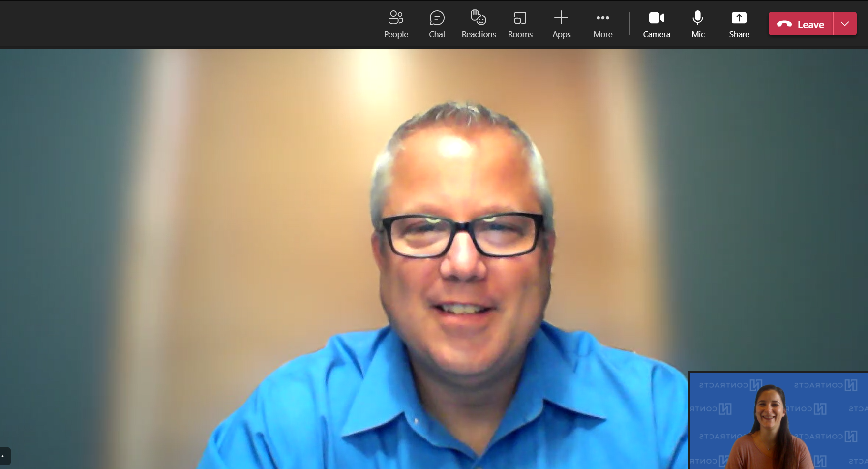868x469 pixels.
Task: Open the meeting Chat
Action: tap(437, 25)
